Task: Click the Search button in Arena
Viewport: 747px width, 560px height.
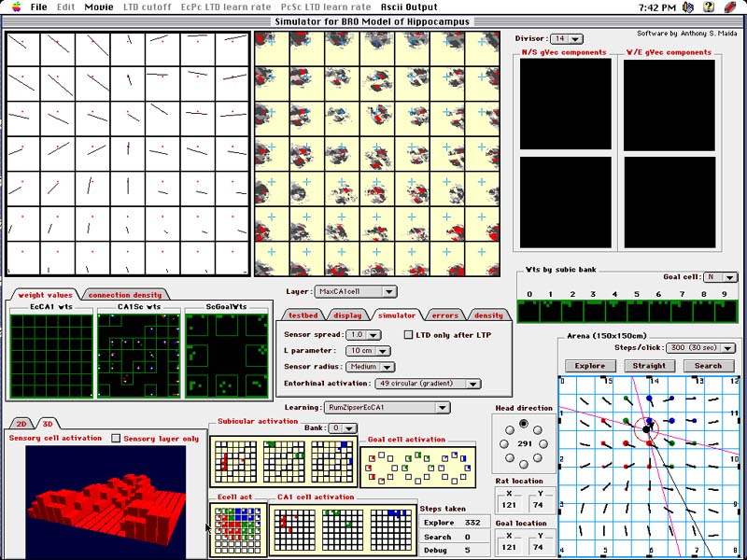Action: pos(708,366)
